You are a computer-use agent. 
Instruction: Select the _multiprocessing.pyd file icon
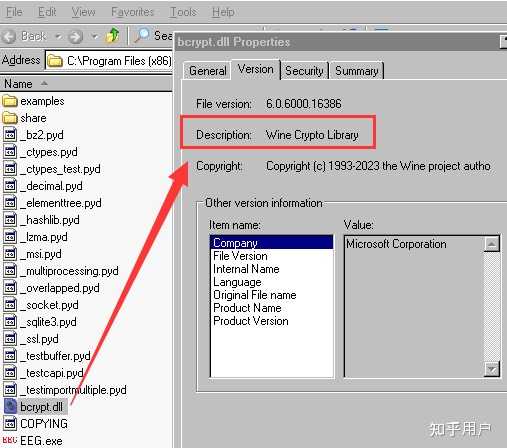click(10, 271)
